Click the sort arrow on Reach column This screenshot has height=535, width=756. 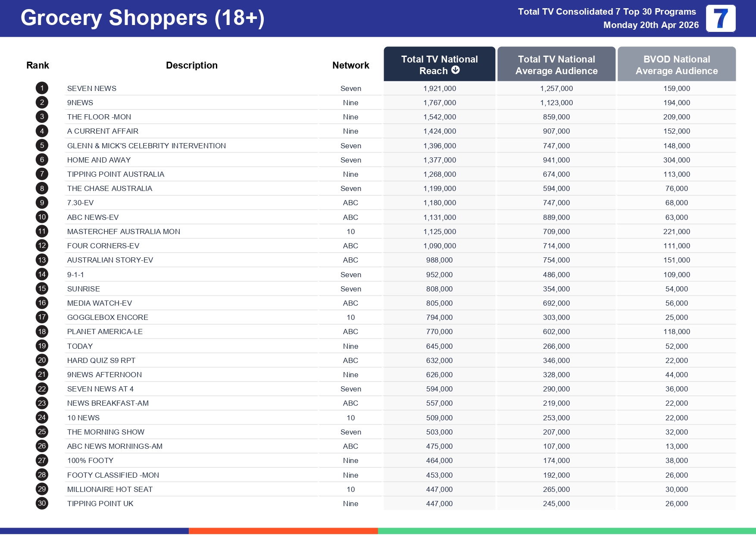(456, 70)
